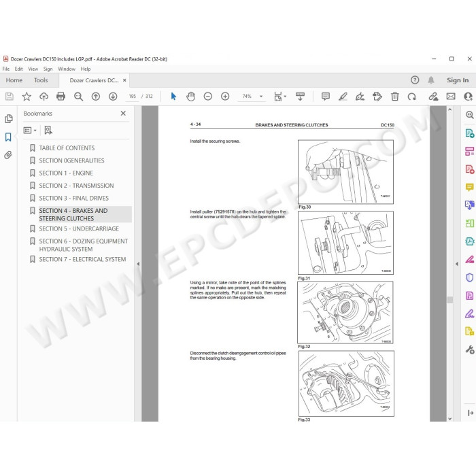Viewport: 476px width, 476px height.
Task: Expand the right pane with bottom arrow icon
Action: point(471,413)
